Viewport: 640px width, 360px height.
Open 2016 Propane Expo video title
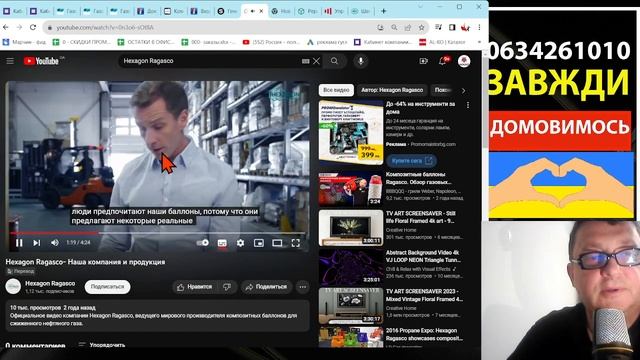pyautogui.click(x=424, y=334)
